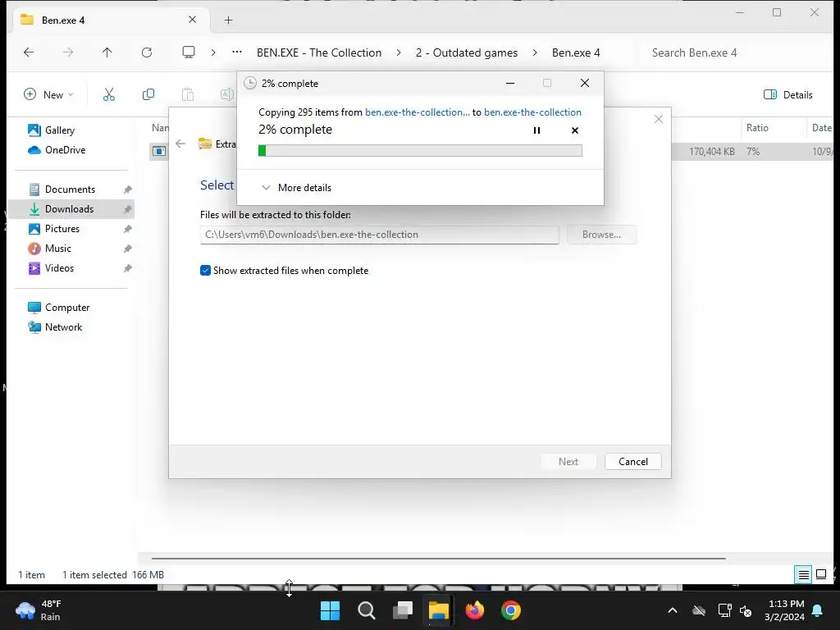Click the extraction folder path field
This screenshot has height=630, width=840.
coord(379,235)
